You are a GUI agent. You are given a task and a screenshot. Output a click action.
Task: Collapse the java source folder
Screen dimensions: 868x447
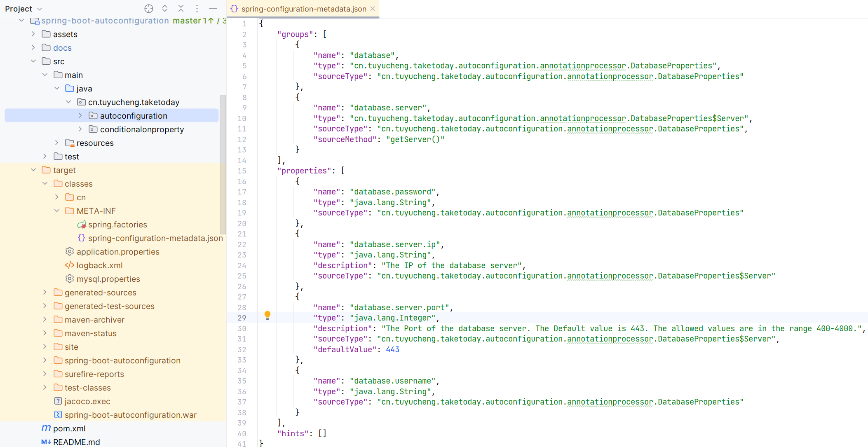[x=57, y=89]
